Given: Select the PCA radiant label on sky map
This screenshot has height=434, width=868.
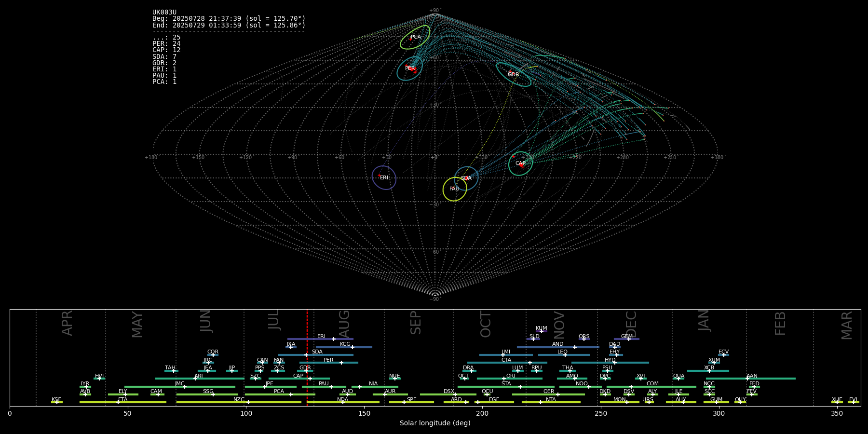Looking at the screenshot, I should (x=416, y=37).
